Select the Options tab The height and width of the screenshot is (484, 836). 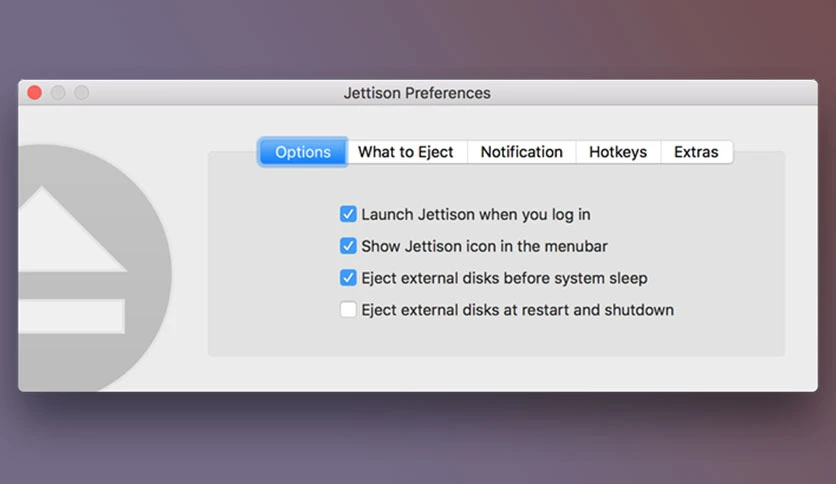tap(303, 152)
